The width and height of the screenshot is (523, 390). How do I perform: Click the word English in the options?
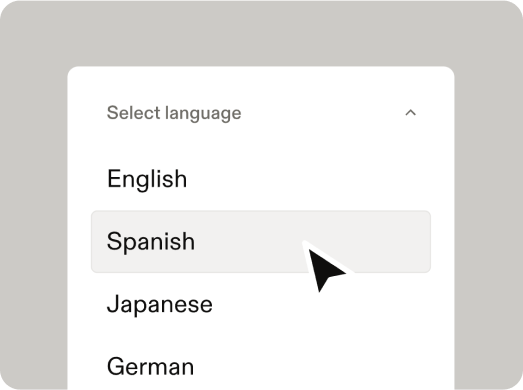coord(147,179)
